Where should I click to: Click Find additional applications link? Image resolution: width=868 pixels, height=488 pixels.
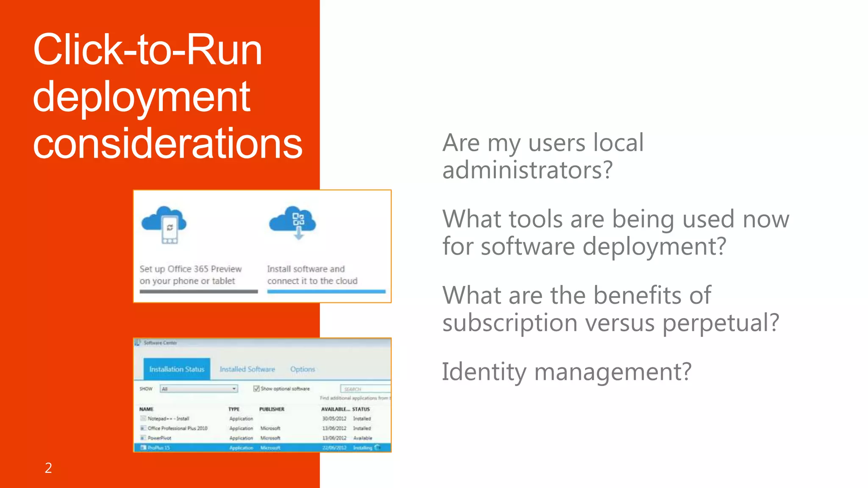pyautogui.click(x=354, y=398)
